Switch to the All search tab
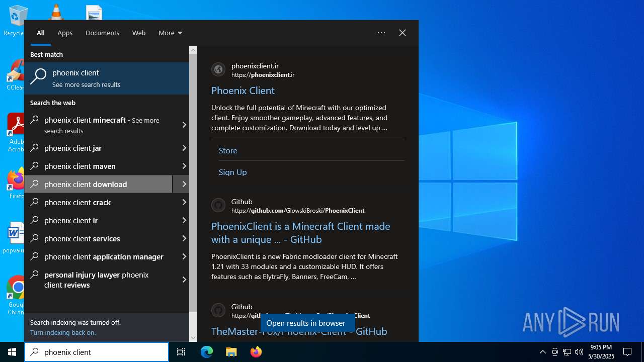644x362 pixels. [x=41, y=33]
